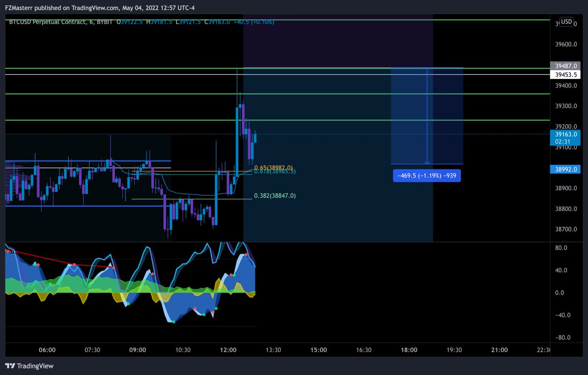Click the change value +40.5 (+0.10%)
The height and width of the screenshot is (375, 588).
253,22
